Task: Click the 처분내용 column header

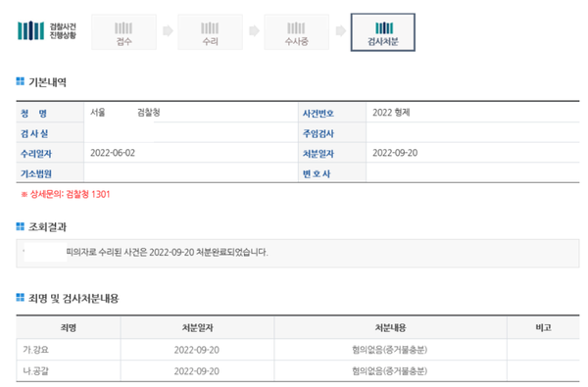Action: click(390, 328)
